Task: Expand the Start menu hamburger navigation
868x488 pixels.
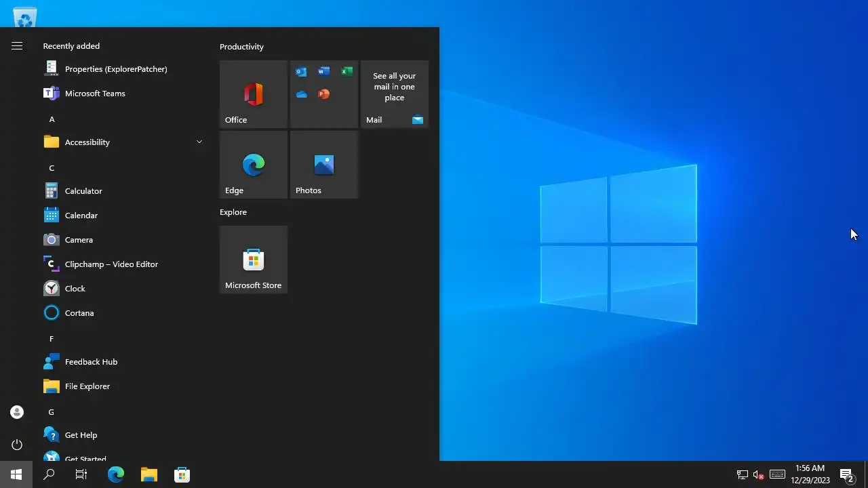Action: coord(17,46)
